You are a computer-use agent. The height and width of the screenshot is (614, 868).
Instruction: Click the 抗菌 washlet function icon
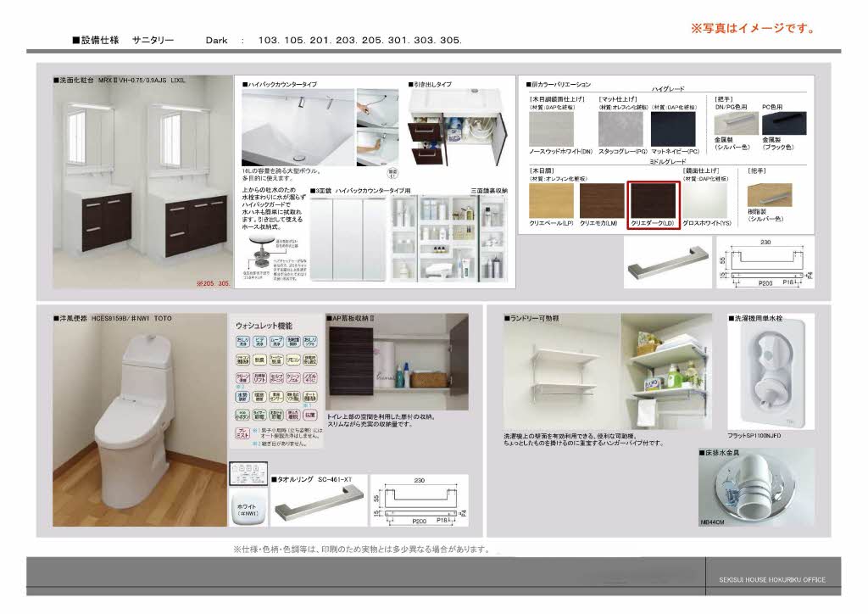pos(310,414)
